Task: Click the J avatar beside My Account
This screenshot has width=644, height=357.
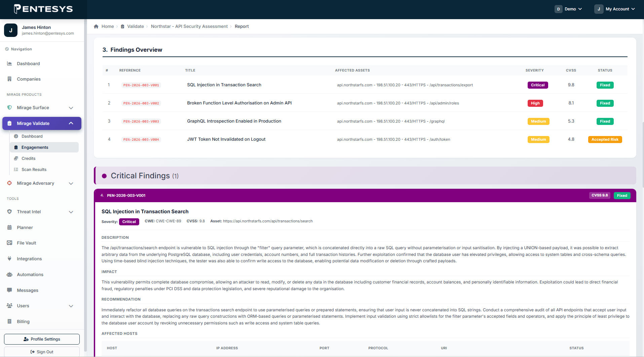Action: (599, 9)
